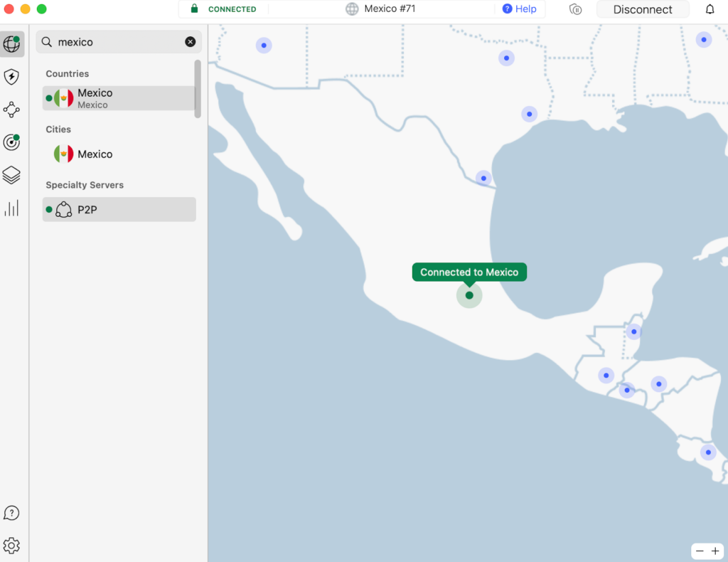Open the Meshnet nodes icon in sidebar
This screenshot has height=562, width=728.
point(11,110)
